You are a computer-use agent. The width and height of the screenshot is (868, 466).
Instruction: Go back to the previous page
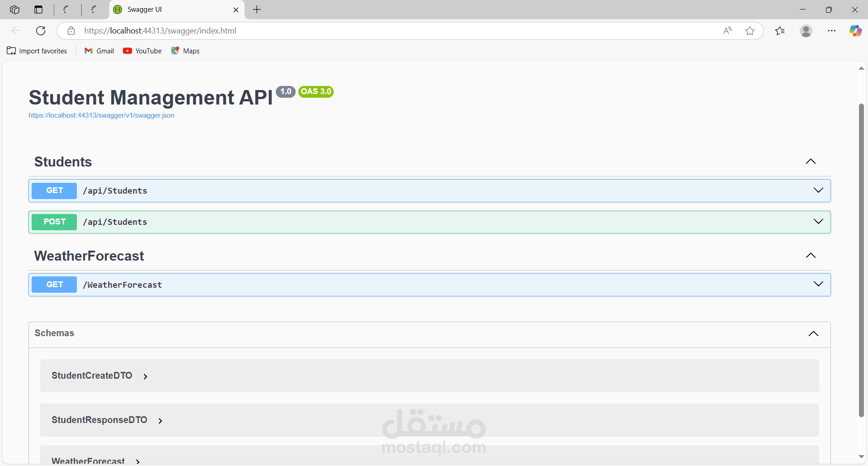(x=16, y=31)
